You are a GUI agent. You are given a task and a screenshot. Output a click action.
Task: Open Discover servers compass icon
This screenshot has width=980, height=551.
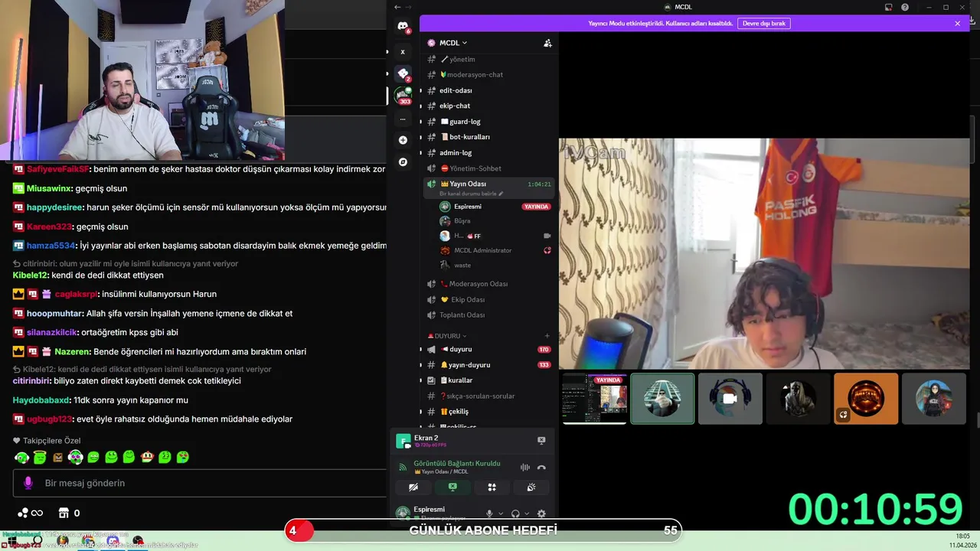(403, 162)
